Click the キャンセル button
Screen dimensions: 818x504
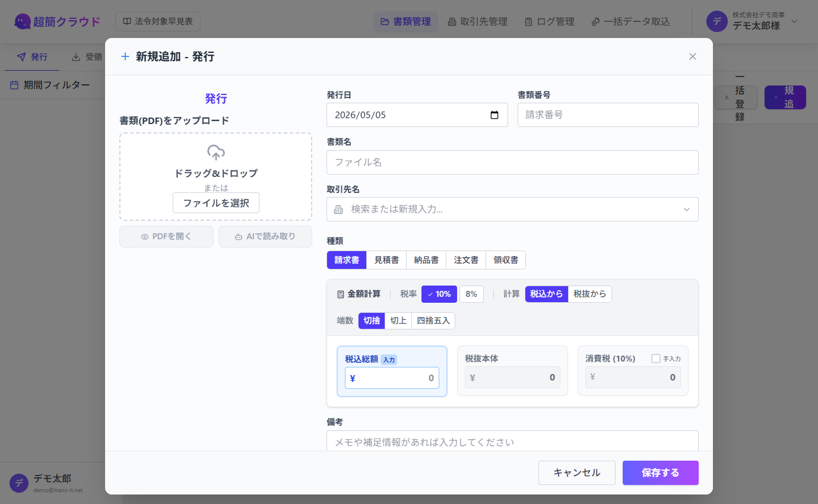click(577, 473)
